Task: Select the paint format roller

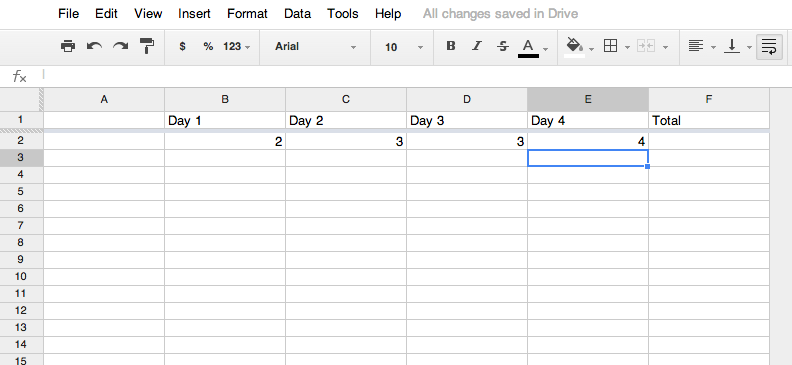Action: [146, 46]
